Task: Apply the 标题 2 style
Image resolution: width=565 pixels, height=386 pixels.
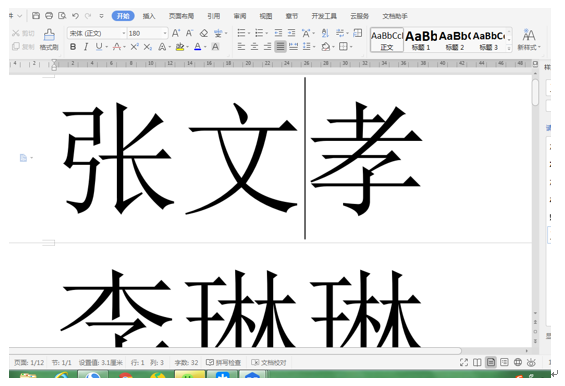Action: [455, 40]
